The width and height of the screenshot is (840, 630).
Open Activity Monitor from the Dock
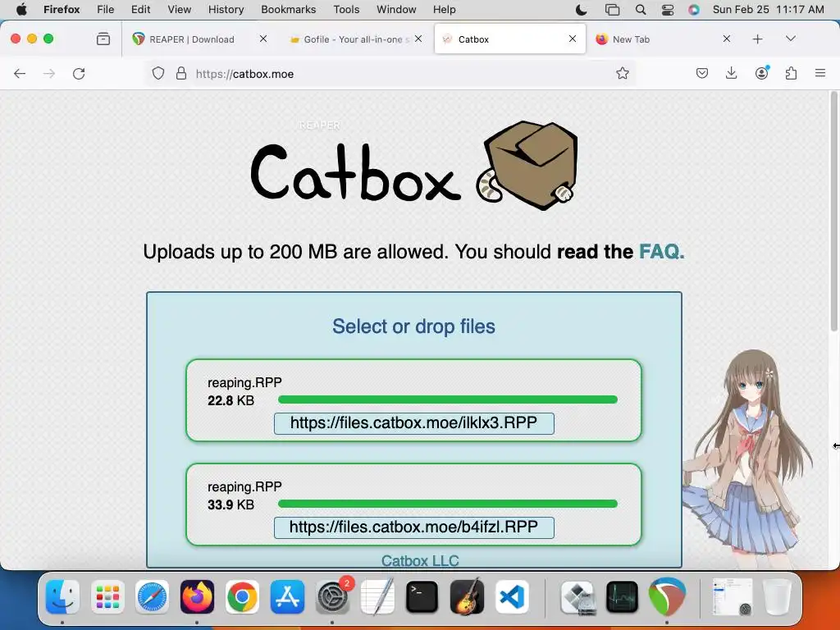point(623,596)
